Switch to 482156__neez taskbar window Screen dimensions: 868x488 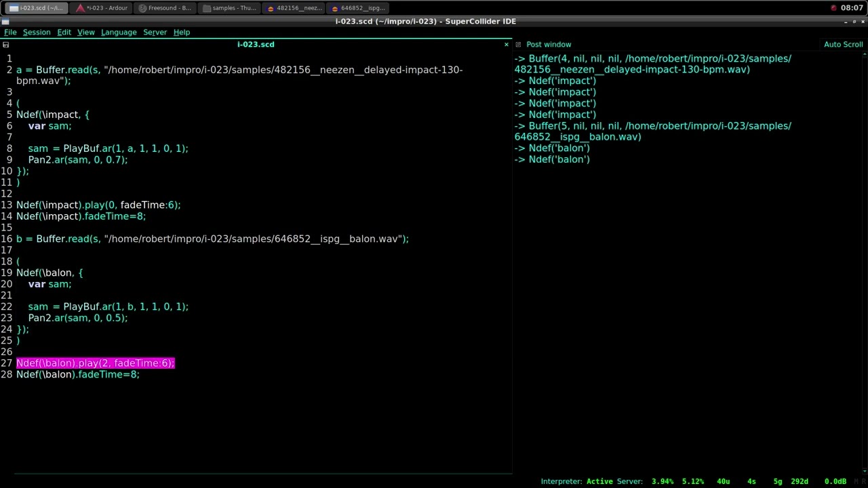tap(294, 8)
